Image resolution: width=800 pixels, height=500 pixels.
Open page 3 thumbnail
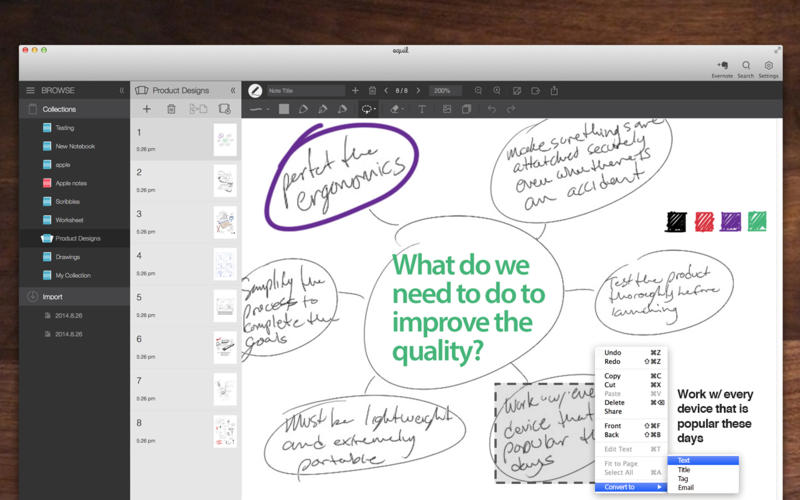[225, 223]
